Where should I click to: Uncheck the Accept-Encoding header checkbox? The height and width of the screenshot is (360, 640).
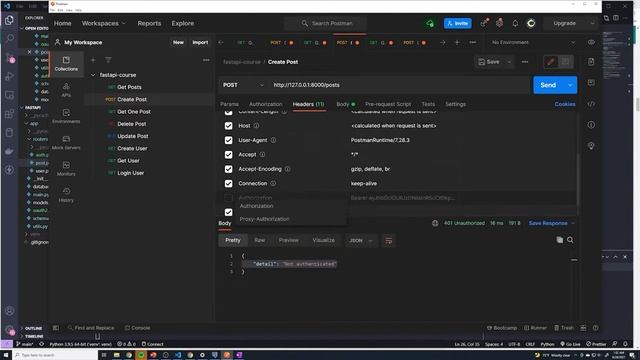229,169
